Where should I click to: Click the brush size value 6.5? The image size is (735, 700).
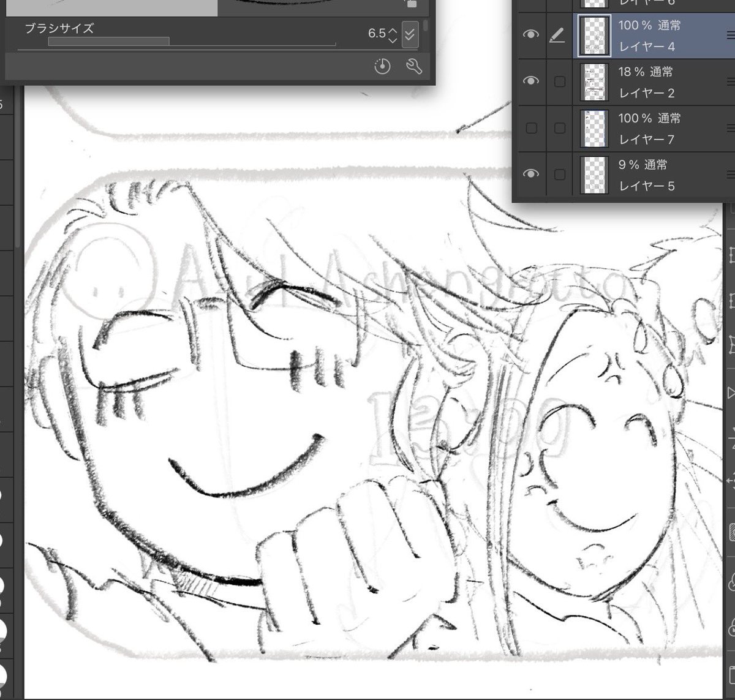click(x=377, y=33)
